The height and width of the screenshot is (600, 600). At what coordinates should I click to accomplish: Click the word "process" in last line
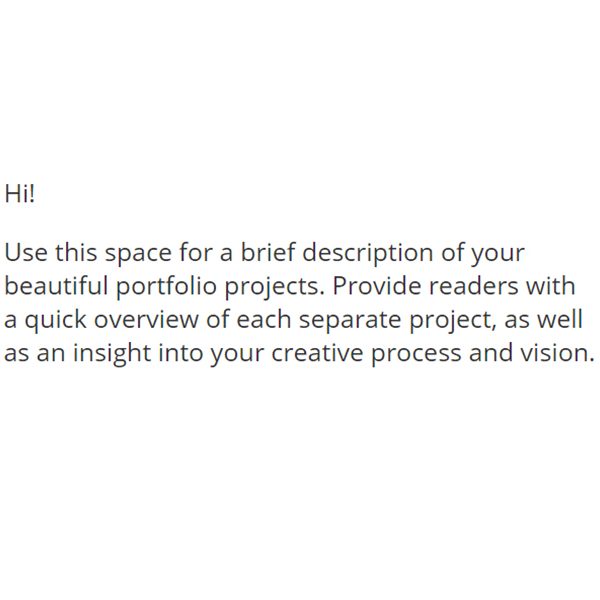(x=416, y=355)
